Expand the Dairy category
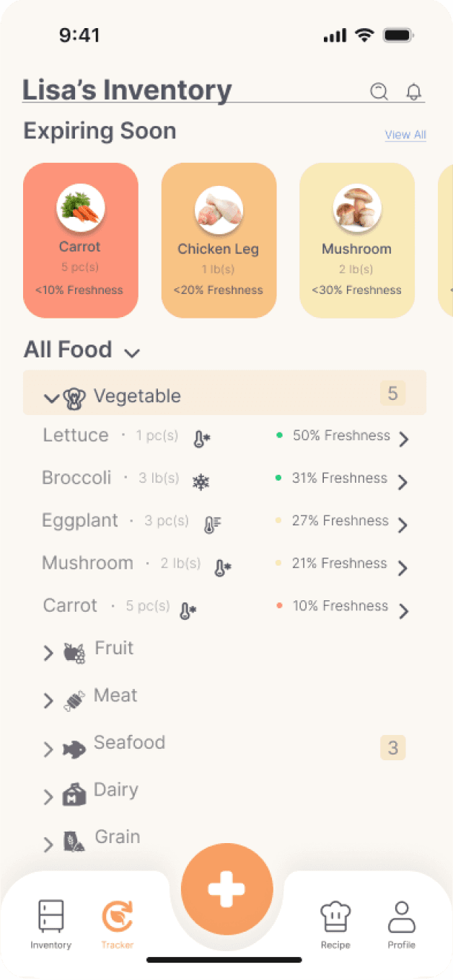 pyautogui.click(x=49, y=796)
